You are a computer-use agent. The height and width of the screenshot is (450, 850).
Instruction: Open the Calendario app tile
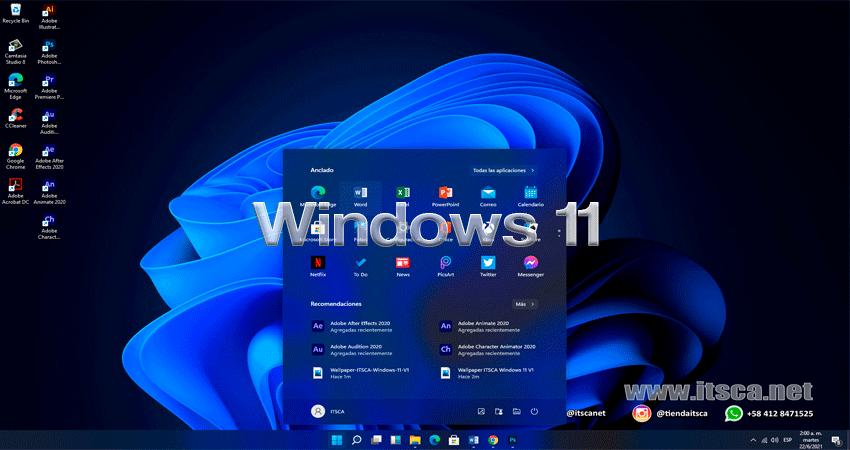(x=531, y=194)
